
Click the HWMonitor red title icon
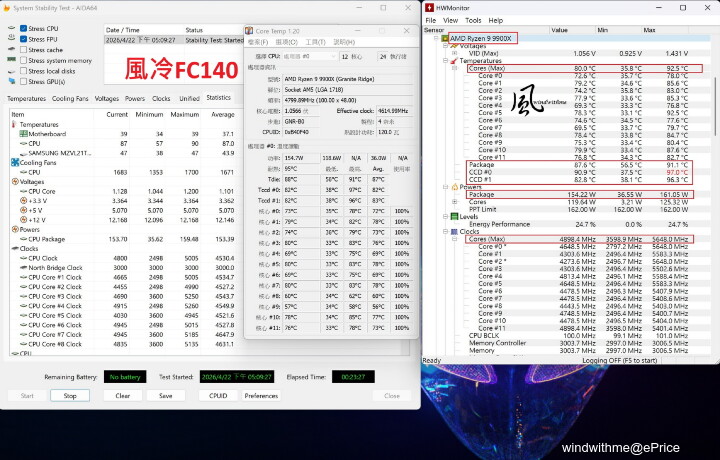429,8
